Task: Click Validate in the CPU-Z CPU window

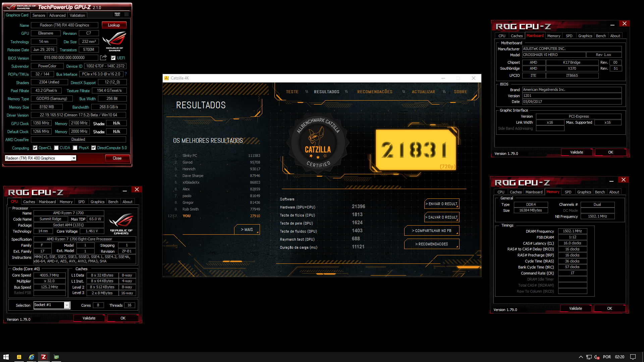Action: point(89,318)
